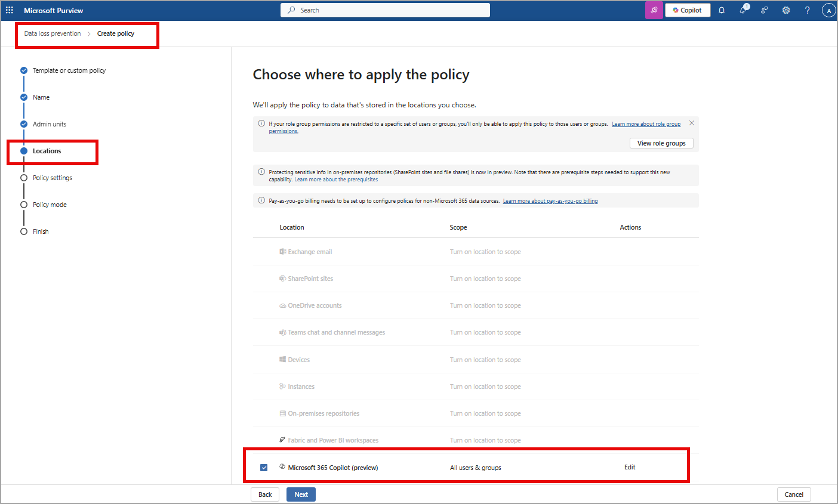Image resolution: width=838 pixels, height=504 pixels.
Task: Go to the Template or custom policy step
Action: (x=69, y=70)
